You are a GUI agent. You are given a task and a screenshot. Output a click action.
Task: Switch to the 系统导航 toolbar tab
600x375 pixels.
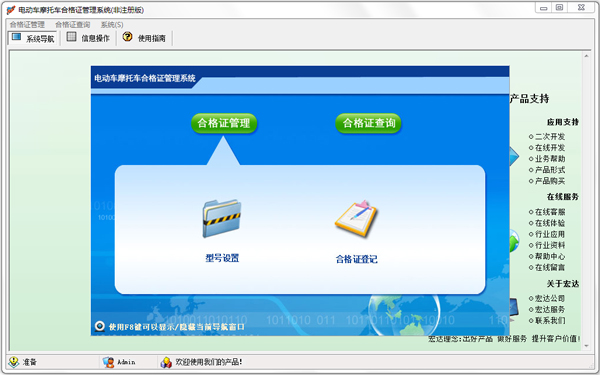tap(33, 38)
